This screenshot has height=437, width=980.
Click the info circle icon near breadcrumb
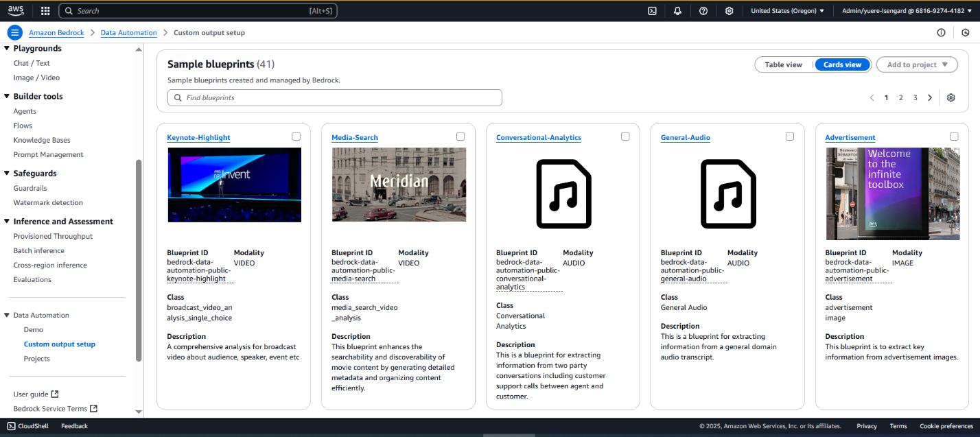[941, 32]
